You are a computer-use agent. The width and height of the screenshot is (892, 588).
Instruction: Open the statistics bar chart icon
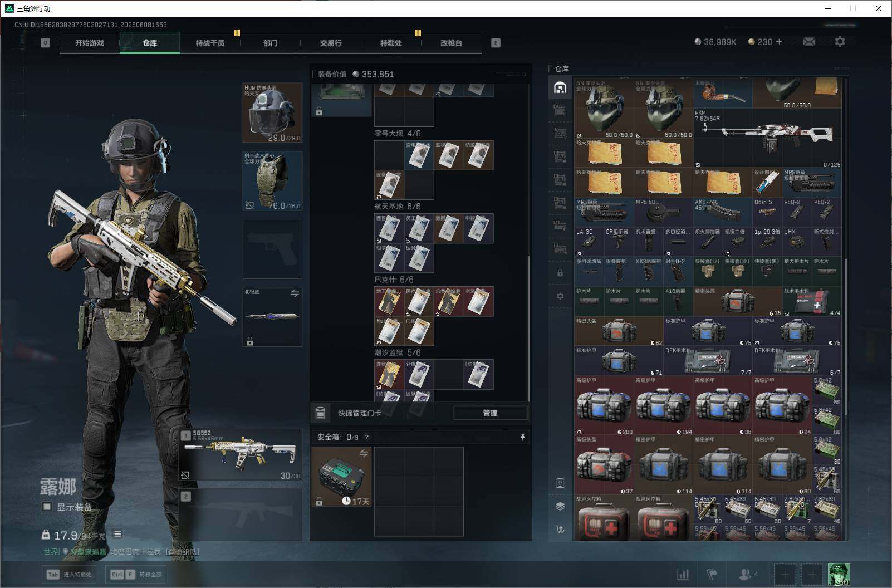point(683,574)
